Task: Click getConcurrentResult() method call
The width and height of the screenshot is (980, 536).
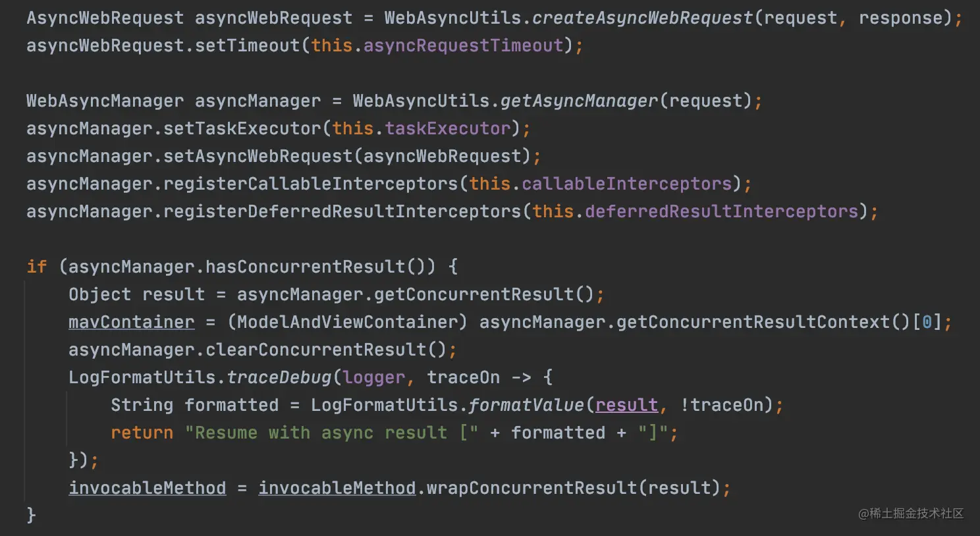Action: (x=484, y=294)
